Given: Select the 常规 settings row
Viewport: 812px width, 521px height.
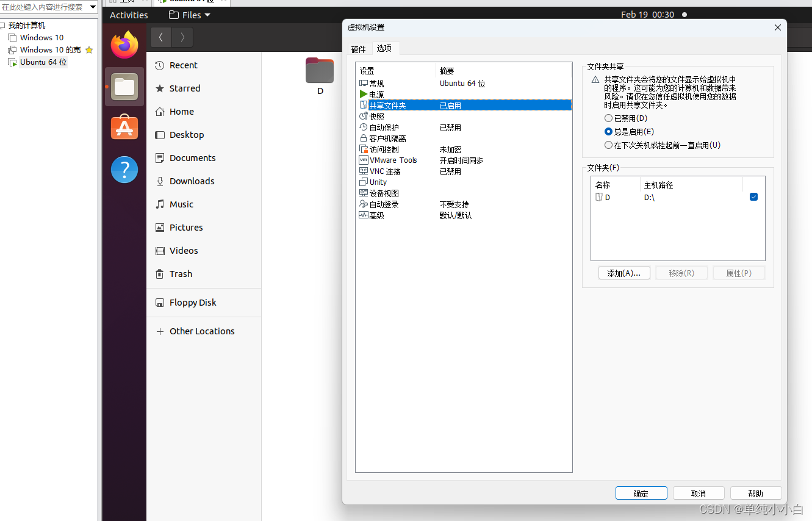Looking at the screenshot, I should pos(464,84).
